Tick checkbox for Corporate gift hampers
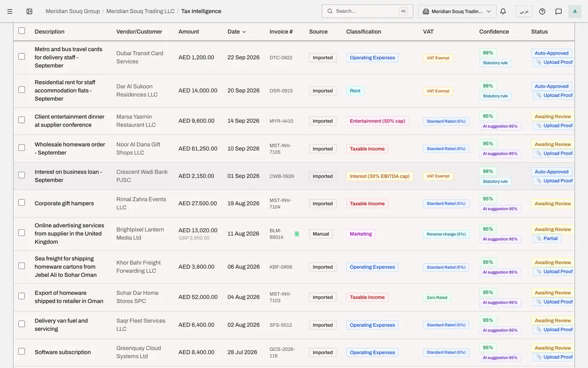 coord(22,202)
